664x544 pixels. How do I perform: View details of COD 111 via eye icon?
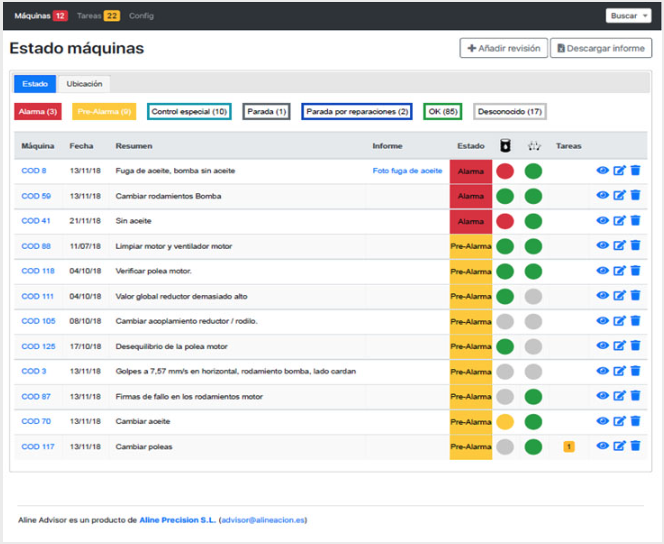pyautogui.click(x=602, y=295)
